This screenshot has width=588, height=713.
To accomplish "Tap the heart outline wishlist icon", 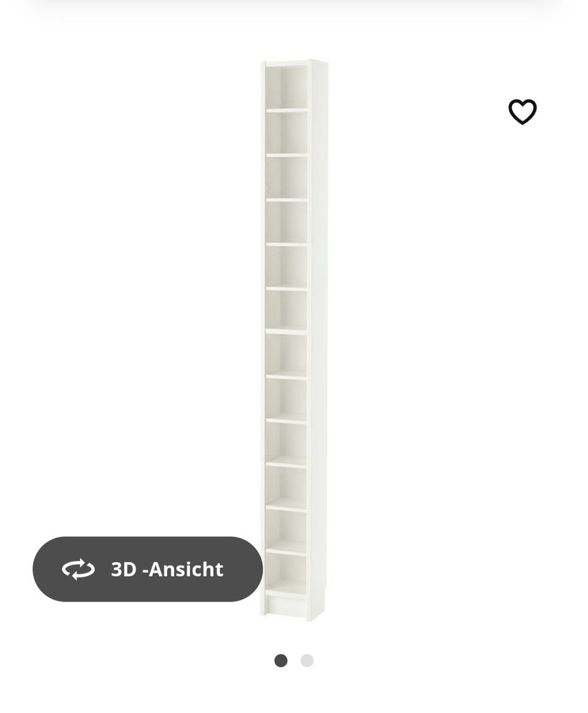I will [522, 111].
